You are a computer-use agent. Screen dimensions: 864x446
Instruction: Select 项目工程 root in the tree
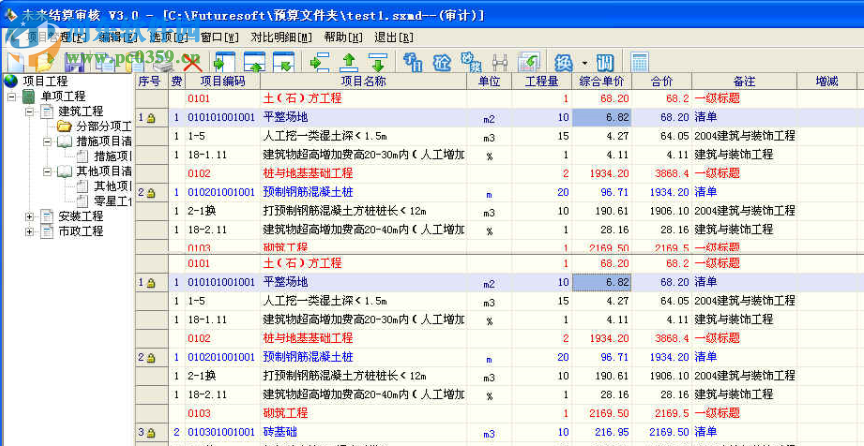click(45, 81)
